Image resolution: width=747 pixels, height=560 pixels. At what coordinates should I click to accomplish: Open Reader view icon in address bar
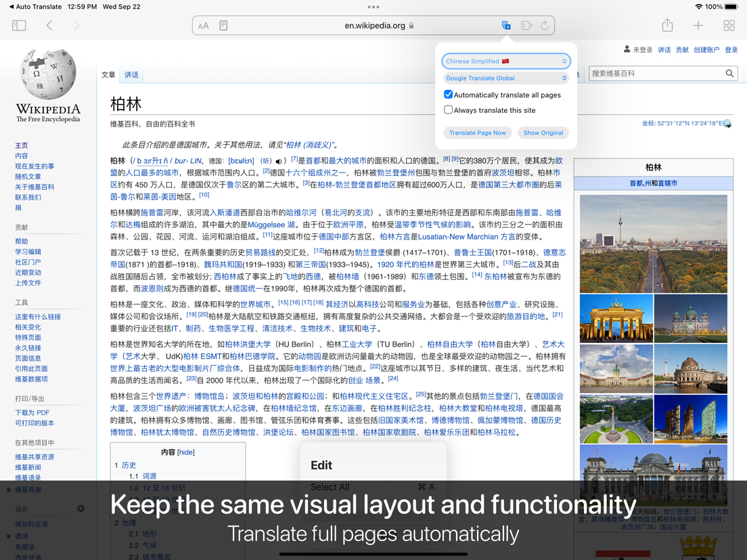pyautogui.click(x=223, y=25)
